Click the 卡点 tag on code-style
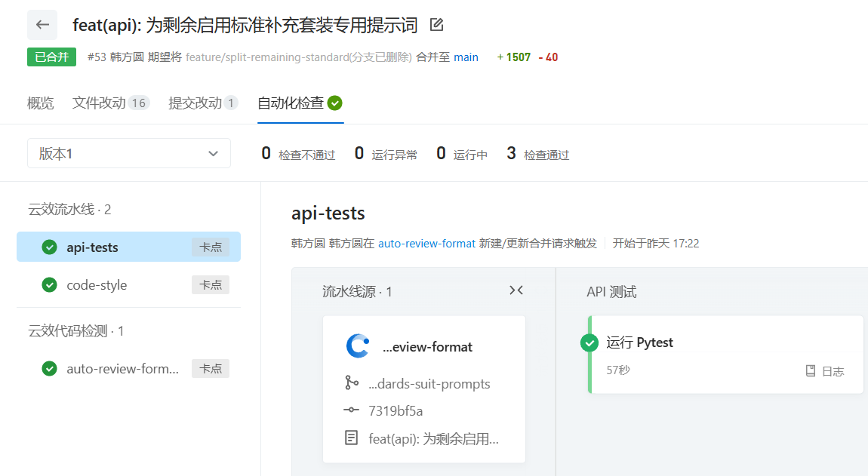The image size is (868, 476). pos(211,285)
